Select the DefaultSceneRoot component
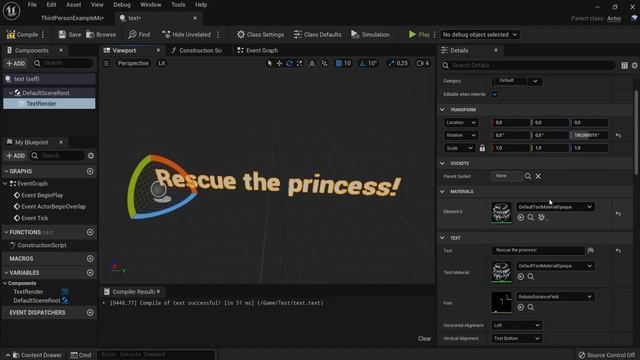Screen dimensions: 640x360 click(x=46, y=93)
